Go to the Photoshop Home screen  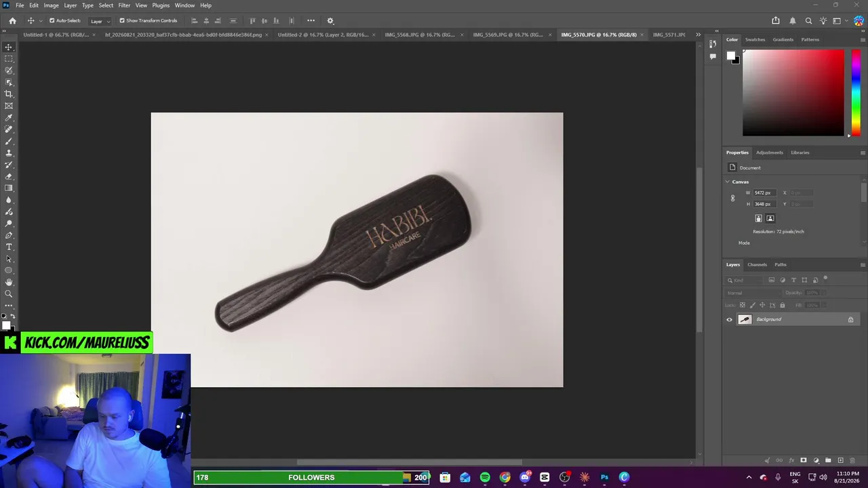click(x=12, y=20)
